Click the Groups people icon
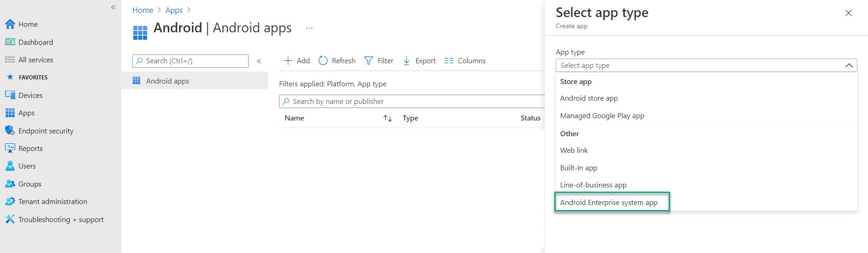Image resolution: width=868 pixels, height=253 pixels. pos(10,184)
